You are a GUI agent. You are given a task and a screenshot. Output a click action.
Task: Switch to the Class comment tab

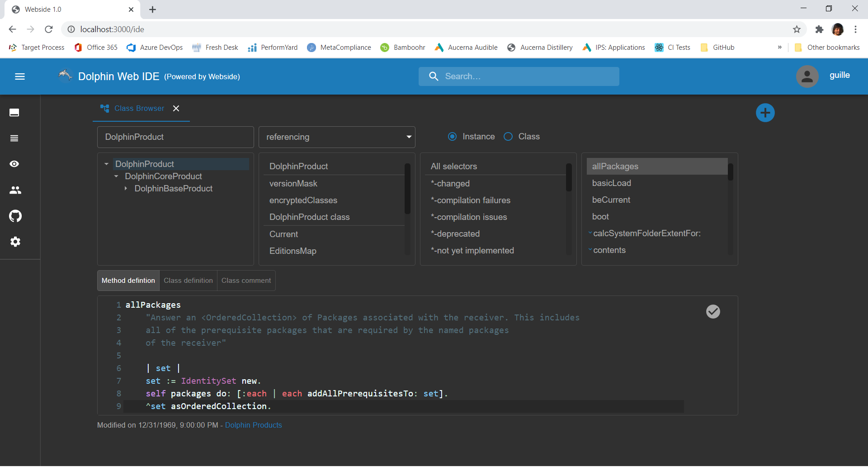(246, 280)
